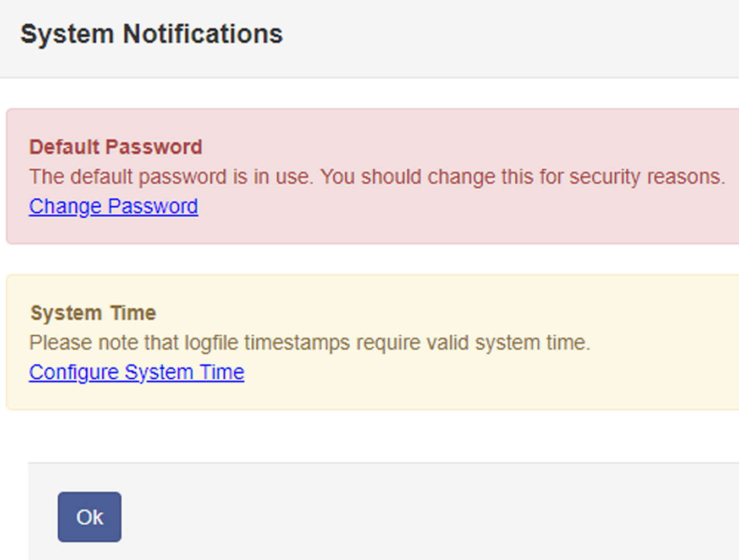
Task: Open the Configure System Time link
Action: (136, 373)
